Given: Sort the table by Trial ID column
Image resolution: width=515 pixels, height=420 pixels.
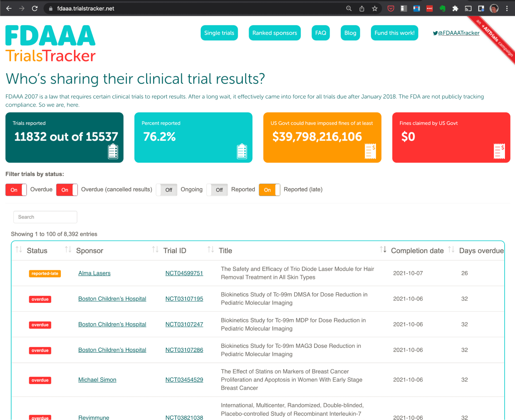Looking at the screenshot, I should (174, 251).
